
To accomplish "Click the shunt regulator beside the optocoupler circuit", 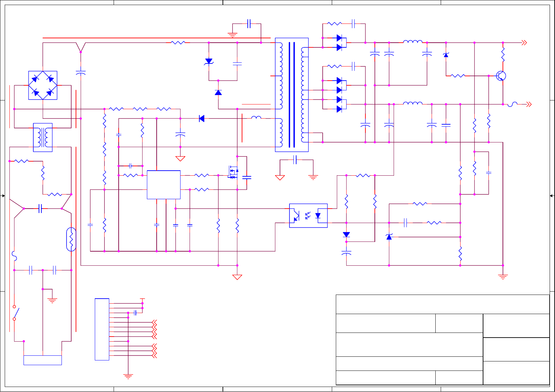I will pyautogui.click(x=389, y=237).
